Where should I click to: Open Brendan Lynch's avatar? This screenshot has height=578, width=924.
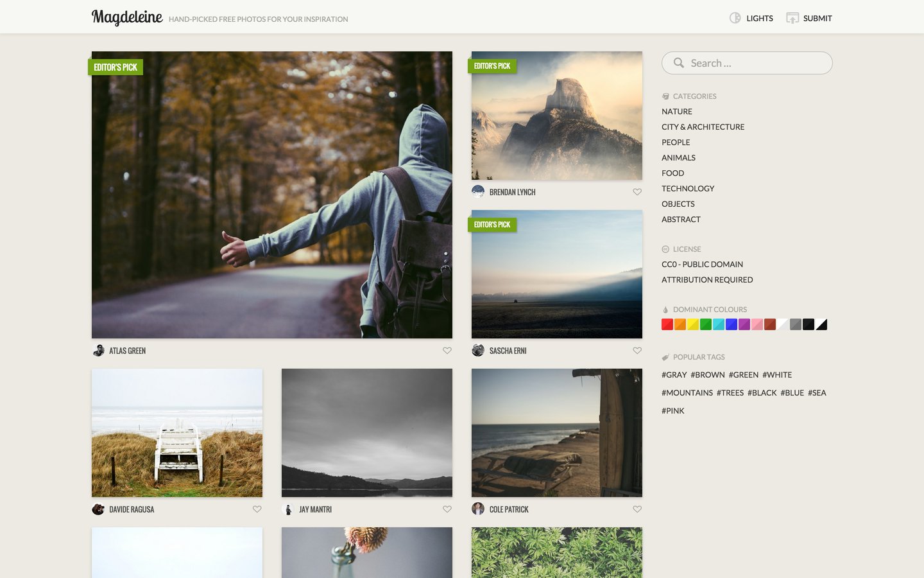point(478,191)
